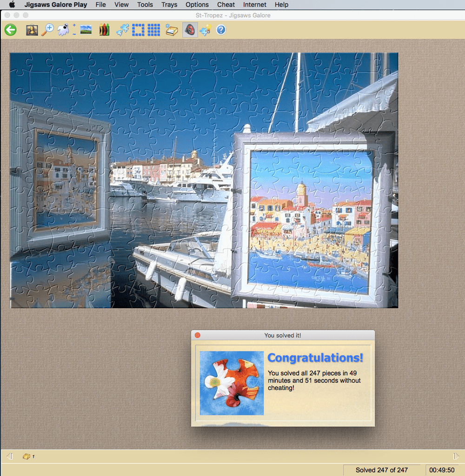The image size is (465, 476).
Task: Click the Mona Lisa picture icon
Action: click(x=32, y=30)
